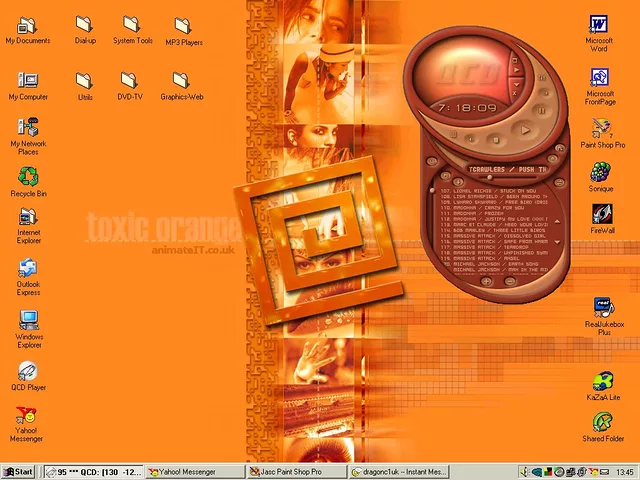Click QCD playlist vertical slider knob
This screenshot has width=640, height=480.
click(x=432, y=190)
